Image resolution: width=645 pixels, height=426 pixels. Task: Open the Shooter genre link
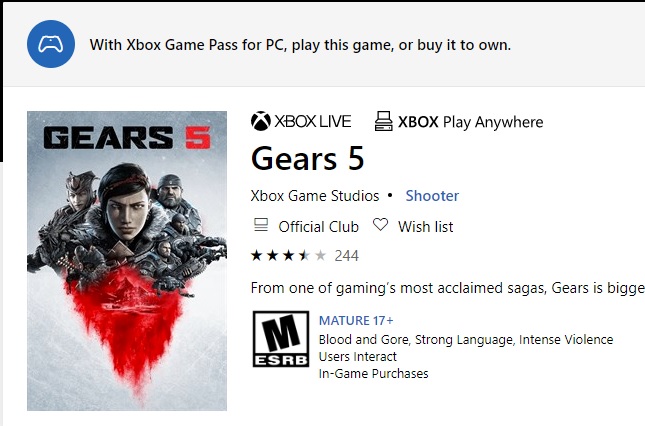432,196
